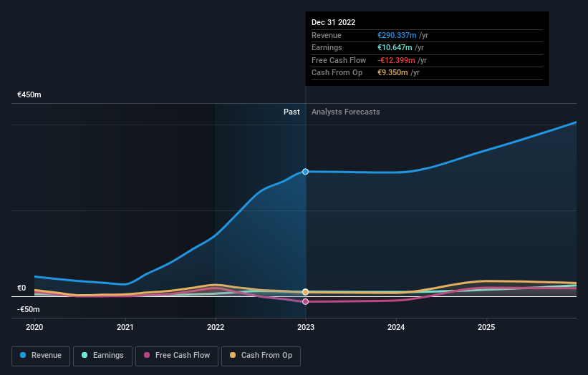The image size is (588, 375).
Task: Click the tooltip 'Cash From Op' row label
Action: point(337,73)
